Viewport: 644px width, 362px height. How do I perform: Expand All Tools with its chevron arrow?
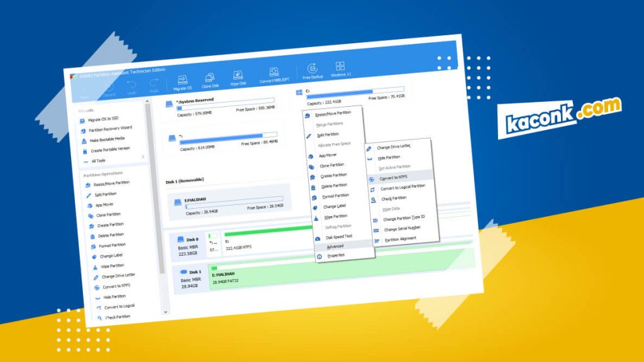(x=143, y=156)
